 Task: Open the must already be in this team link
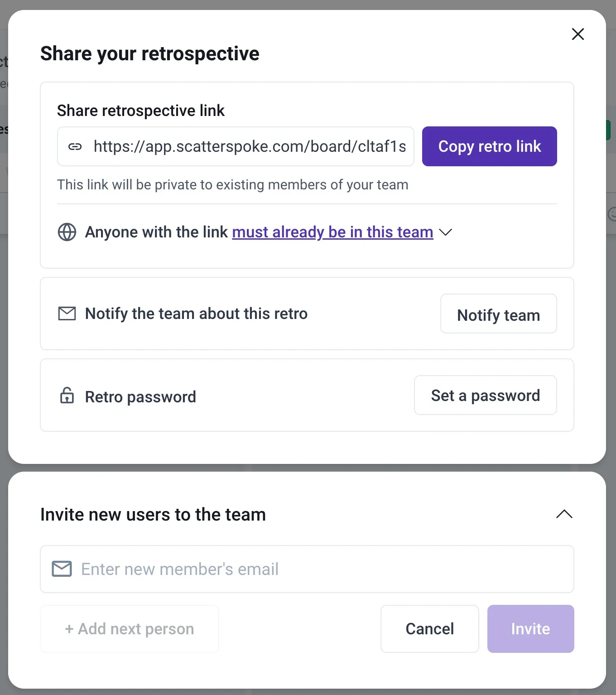(332, 232)
